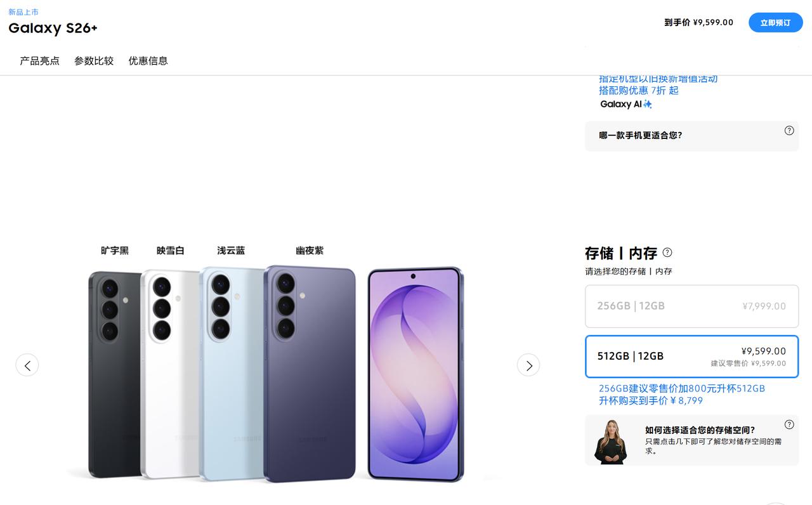Open the 搭配购优惠 7折 起 link
Screen dimensions: 812x505
point(639,91)
